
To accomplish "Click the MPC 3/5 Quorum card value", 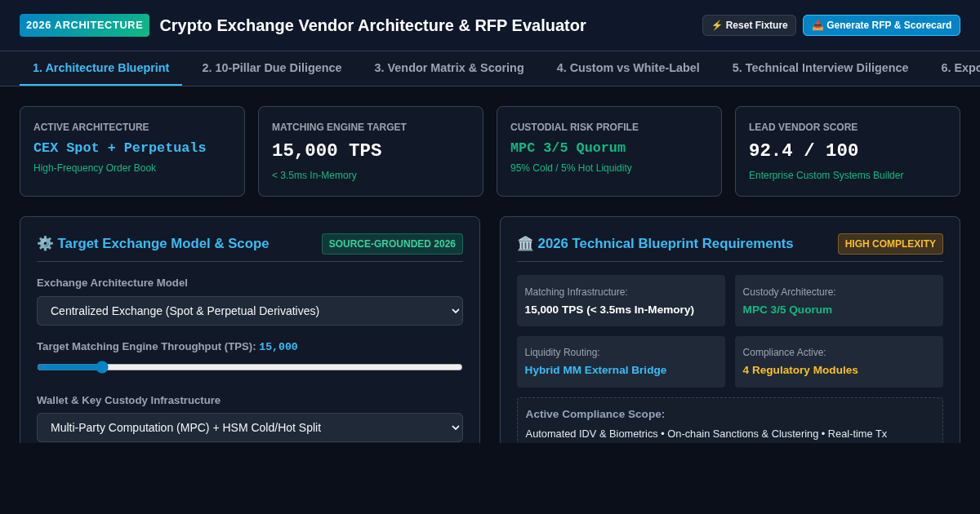I will pos(568,148).
